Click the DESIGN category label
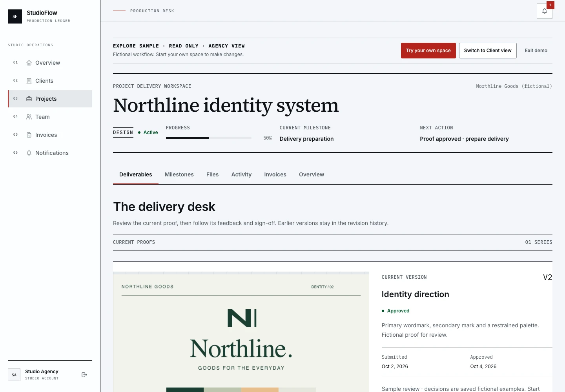 [x=123, y=132]
